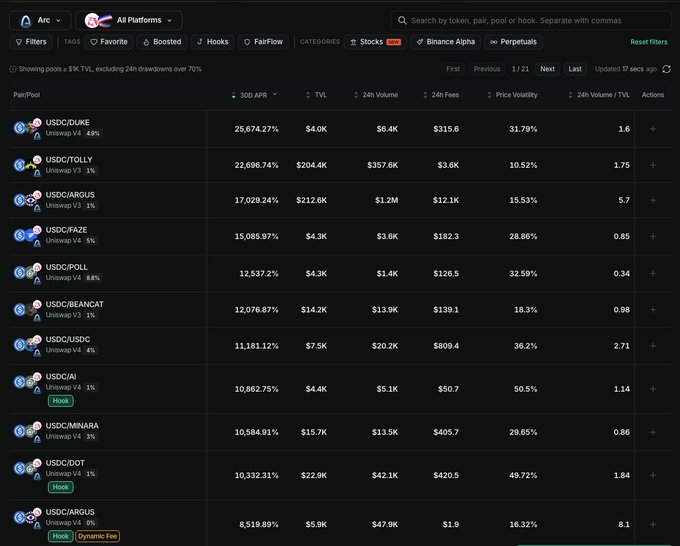The width and height of the screenshot is (680, 546).
Task: Go to Previous page
Action: point(487,69)
